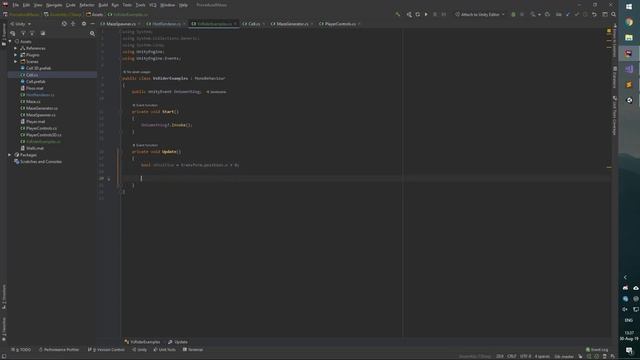
Task: Open the VCS menu
Action: (x=153, y=5)
